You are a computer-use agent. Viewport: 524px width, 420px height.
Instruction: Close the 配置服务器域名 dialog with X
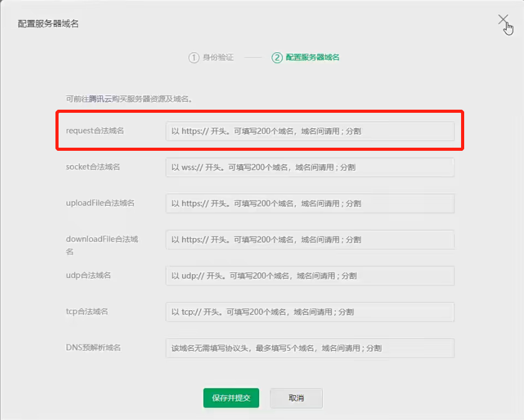pos(503,21)
